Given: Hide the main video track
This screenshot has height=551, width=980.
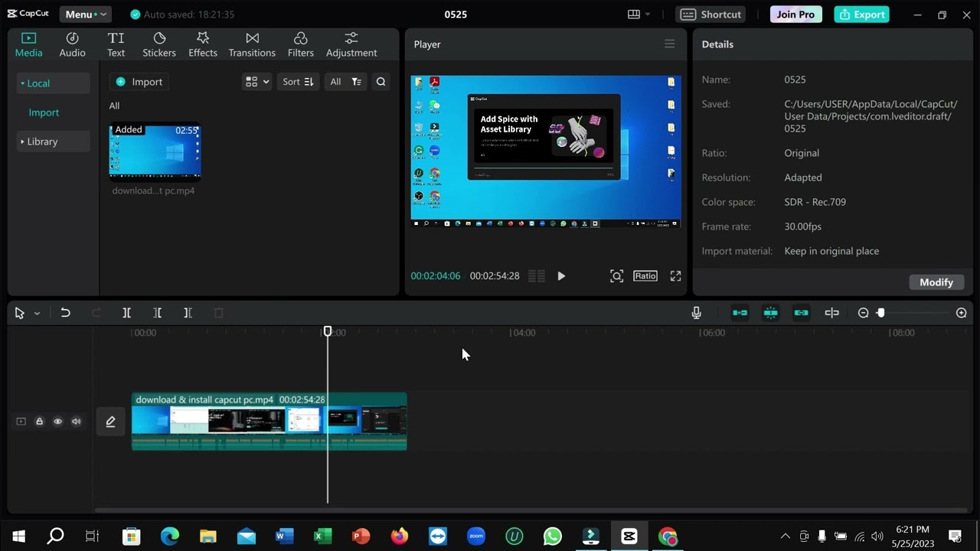Looking at the screenshot, I should point(57,422).
